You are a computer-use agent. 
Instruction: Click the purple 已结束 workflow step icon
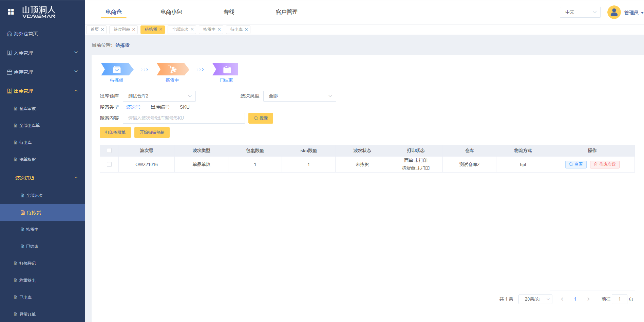226,69
